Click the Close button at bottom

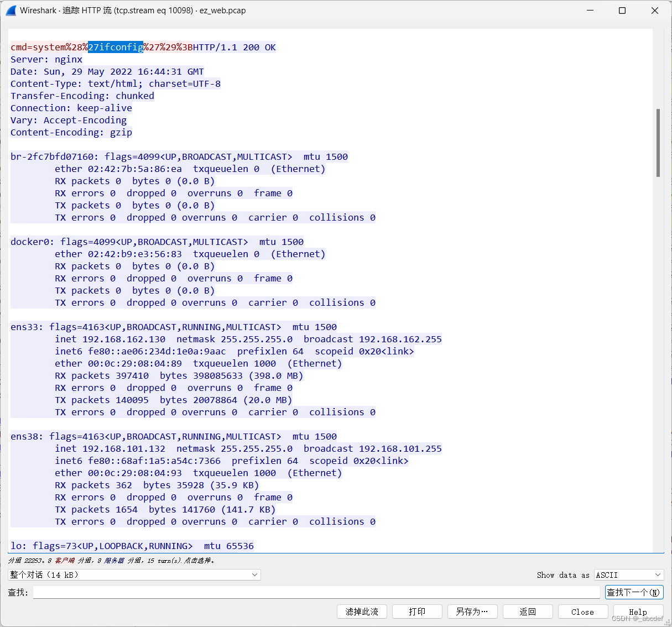pos(582,612)
